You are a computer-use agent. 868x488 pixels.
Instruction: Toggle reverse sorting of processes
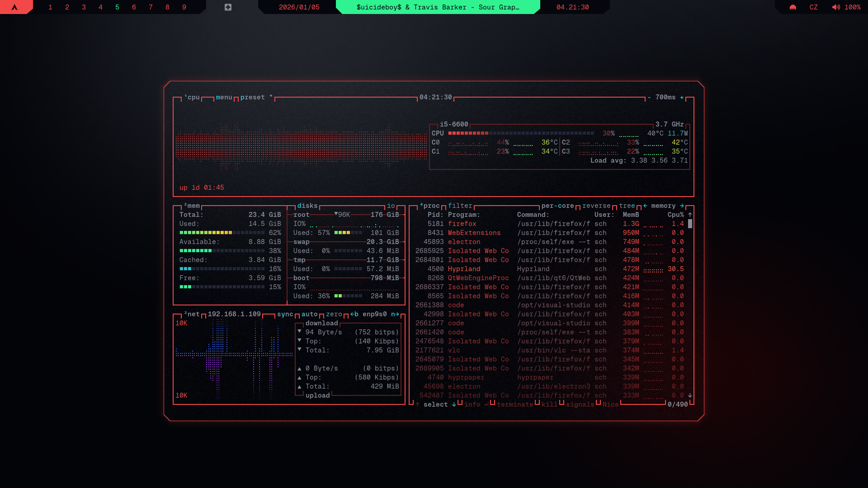(596, 206)
